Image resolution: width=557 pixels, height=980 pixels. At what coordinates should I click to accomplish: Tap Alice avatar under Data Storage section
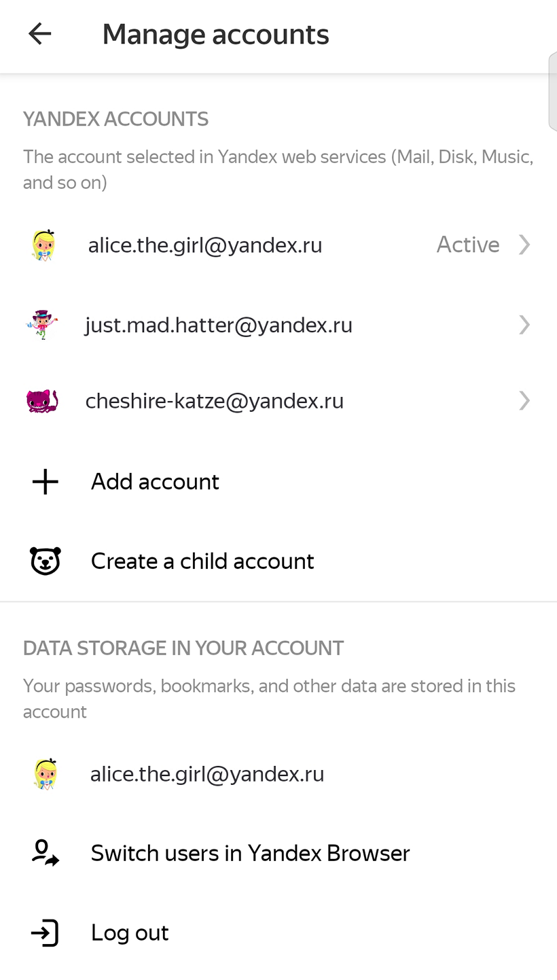tap(45, 774)
